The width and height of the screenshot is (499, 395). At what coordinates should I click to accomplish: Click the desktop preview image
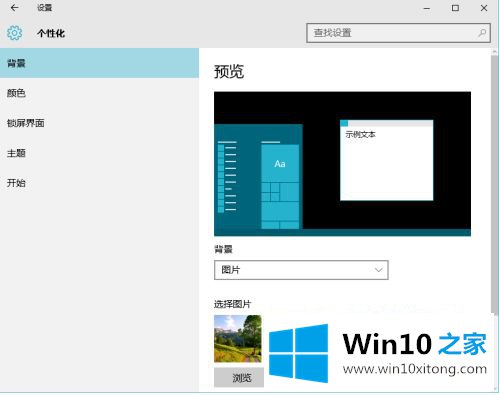[342, 164]
